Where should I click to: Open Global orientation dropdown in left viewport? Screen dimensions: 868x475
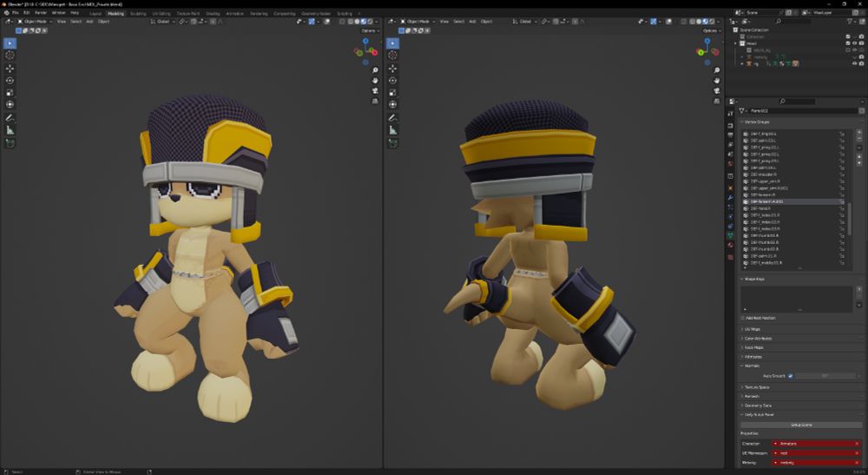(162, 22)
